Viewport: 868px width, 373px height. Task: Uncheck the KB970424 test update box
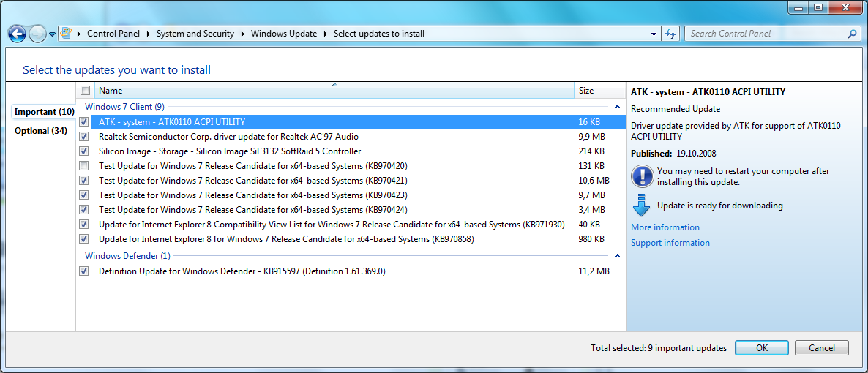coord(84,210)
